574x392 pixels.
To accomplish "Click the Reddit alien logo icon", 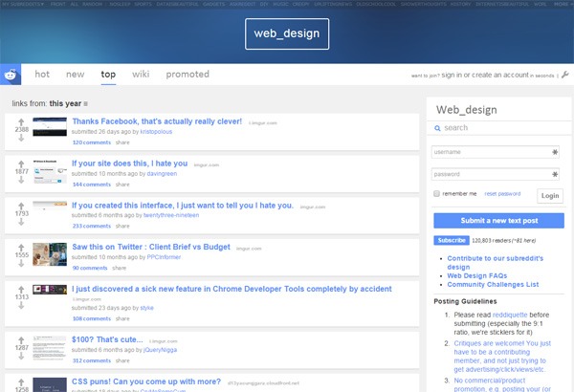I will (11, 75).
